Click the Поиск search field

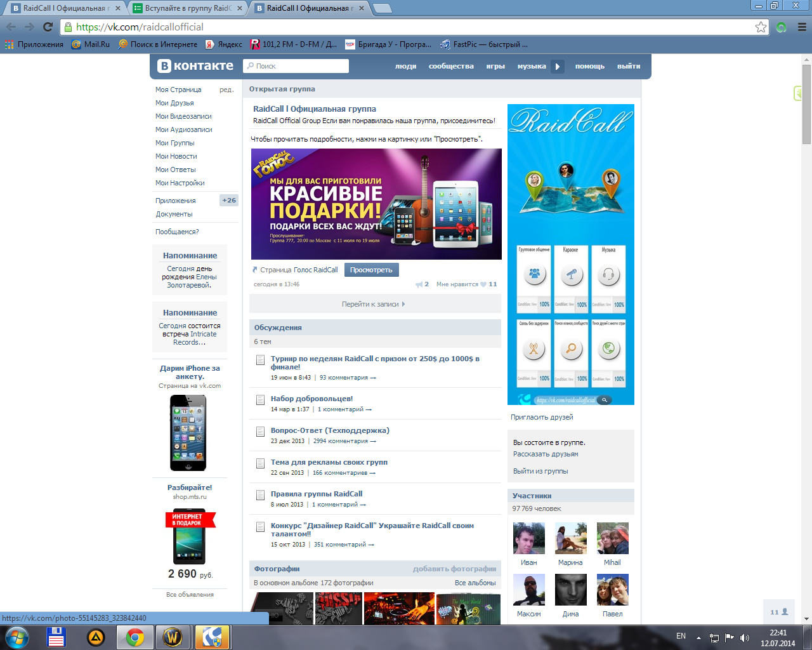pos(296,66)
